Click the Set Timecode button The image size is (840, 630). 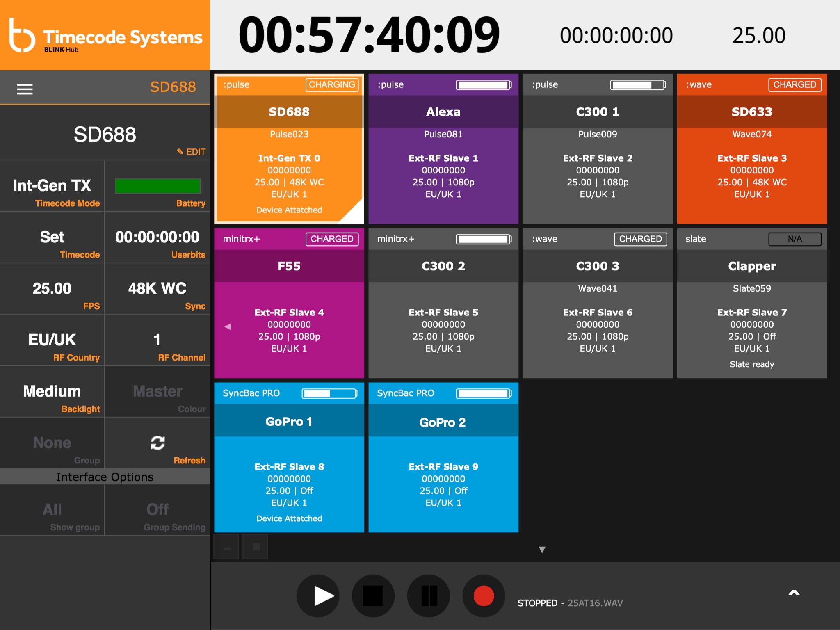pos(52,237)
